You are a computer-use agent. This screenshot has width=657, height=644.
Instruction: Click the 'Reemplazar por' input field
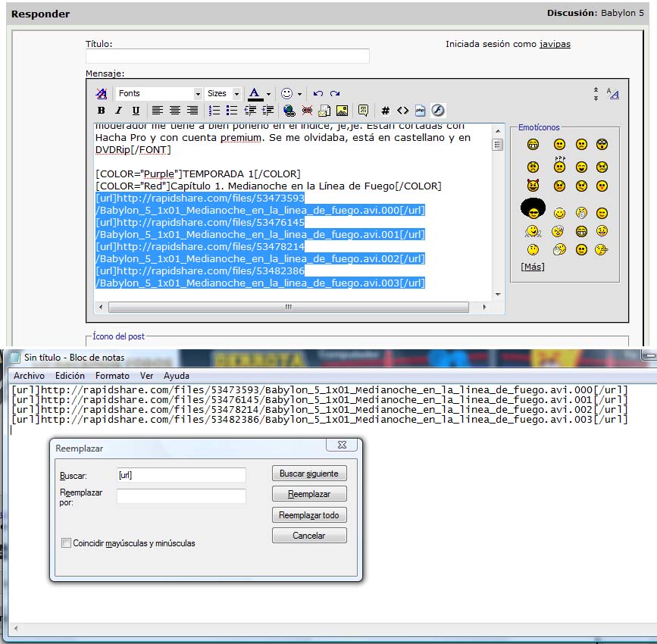click(x=181, y=496)
